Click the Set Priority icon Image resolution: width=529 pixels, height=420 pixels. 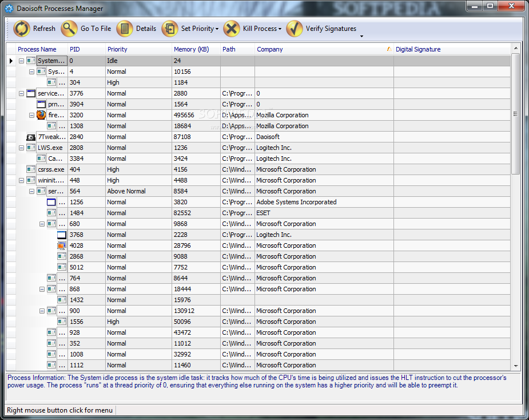(170, 29)
